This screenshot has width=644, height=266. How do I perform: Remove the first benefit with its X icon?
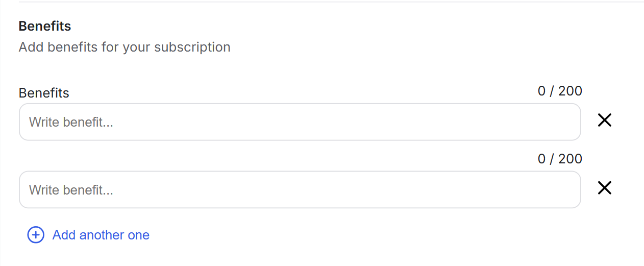pos(604,120)
